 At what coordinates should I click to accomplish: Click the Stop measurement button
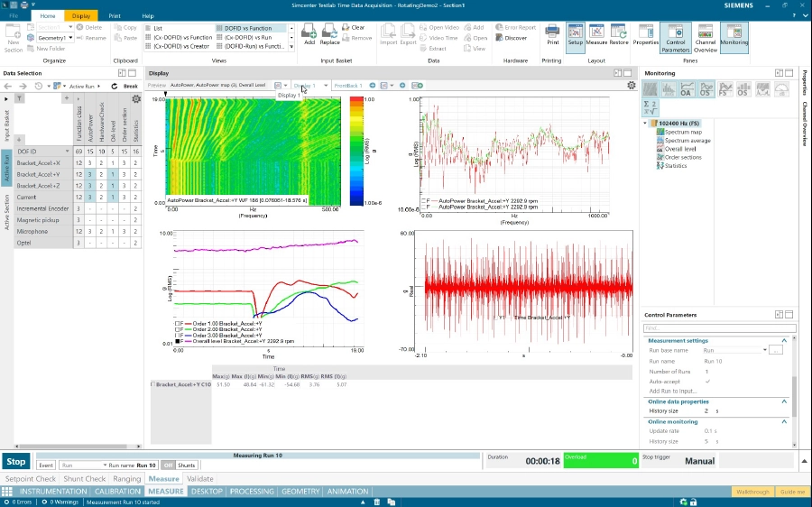(16, 460)
